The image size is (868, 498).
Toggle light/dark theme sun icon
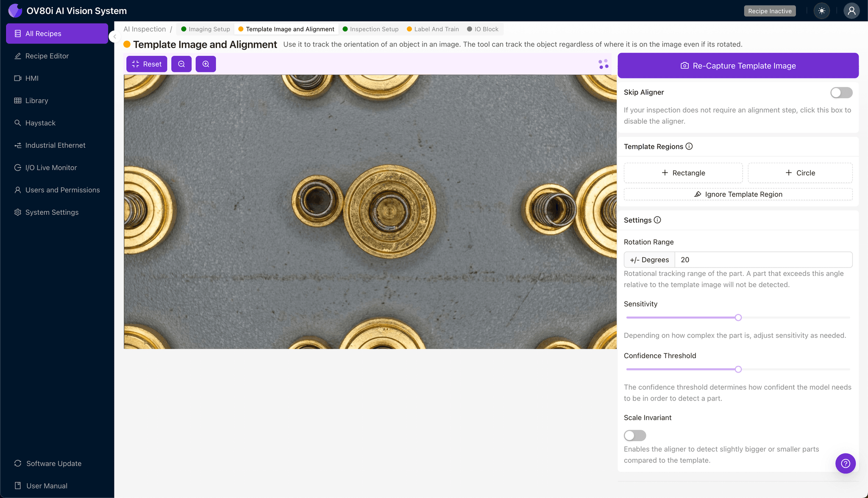(x=822, y=11)
